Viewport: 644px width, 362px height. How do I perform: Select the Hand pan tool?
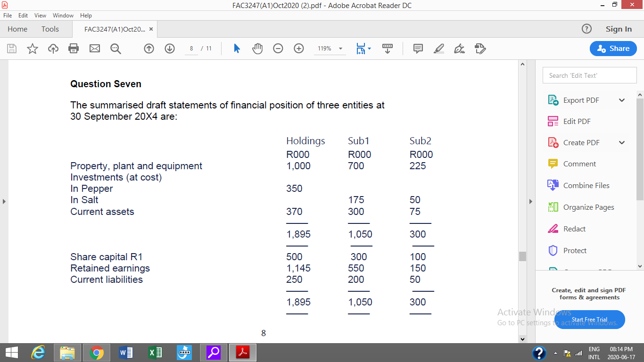[x=257, y=49]
